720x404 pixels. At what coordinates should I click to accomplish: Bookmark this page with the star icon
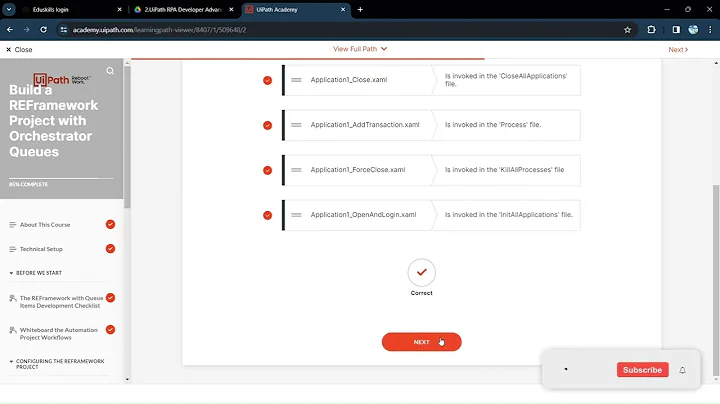[x=627, y=30]
